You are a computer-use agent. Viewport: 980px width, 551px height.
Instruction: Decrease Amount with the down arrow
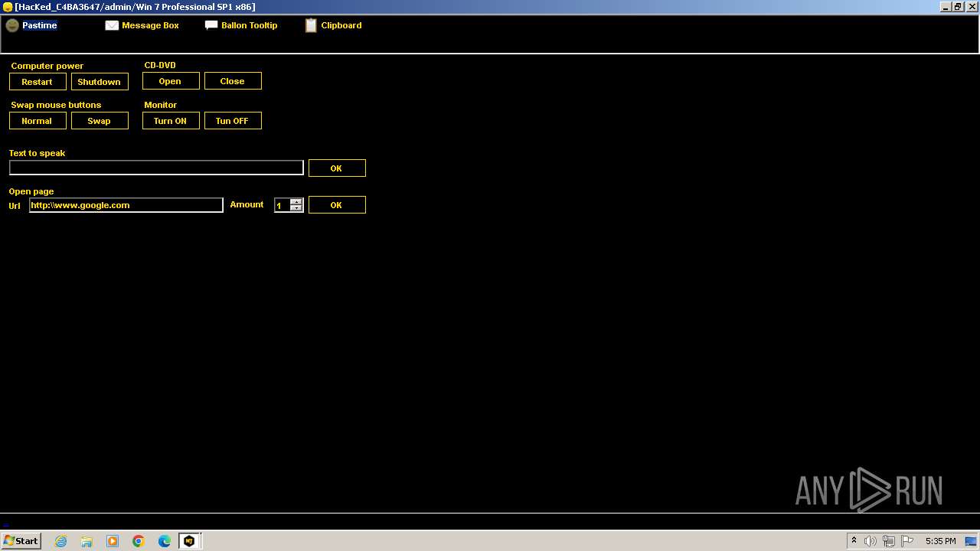pos(296,209)
